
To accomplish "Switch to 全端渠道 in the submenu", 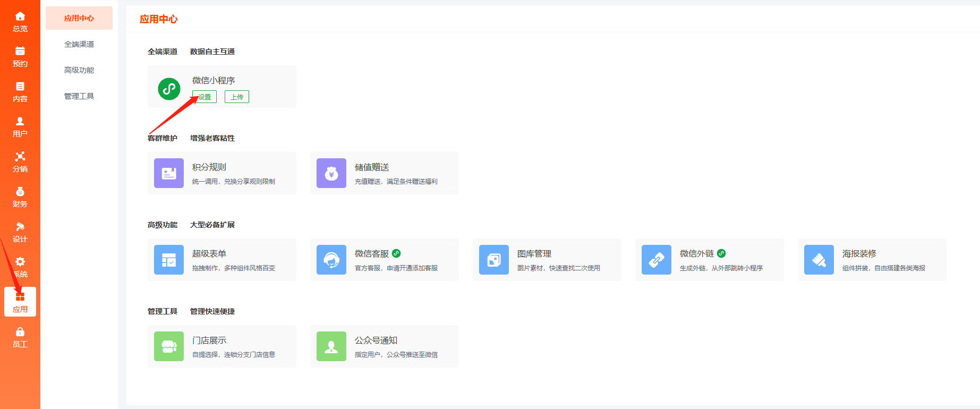I will [79, 44].
